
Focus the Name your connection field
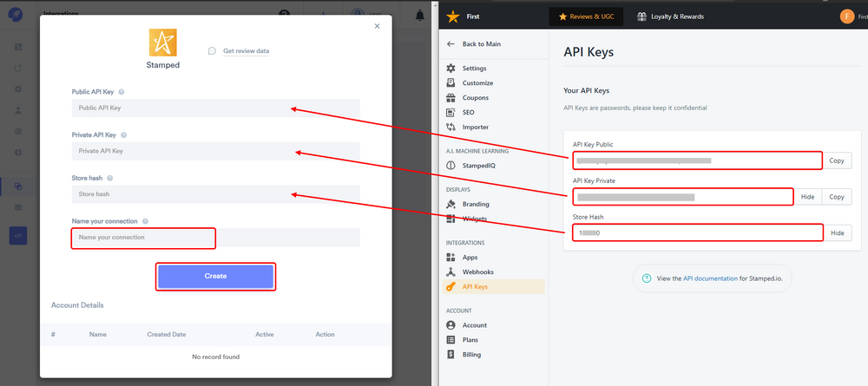pos(215,238)
